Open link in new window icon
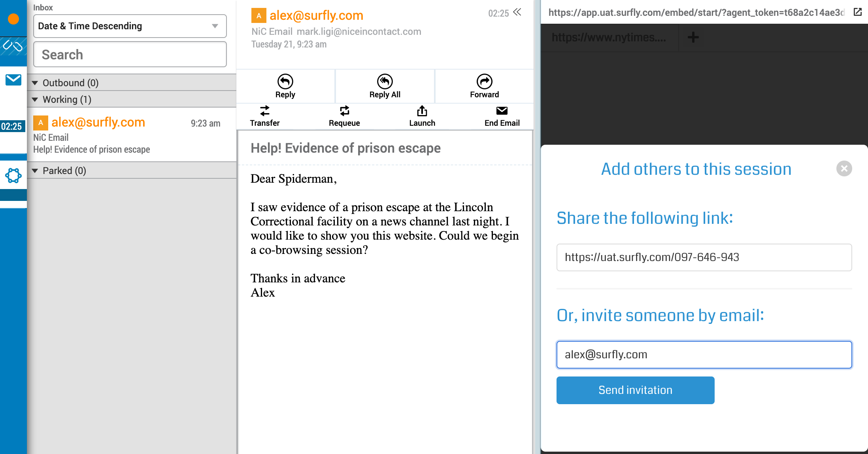 point(857,12)
